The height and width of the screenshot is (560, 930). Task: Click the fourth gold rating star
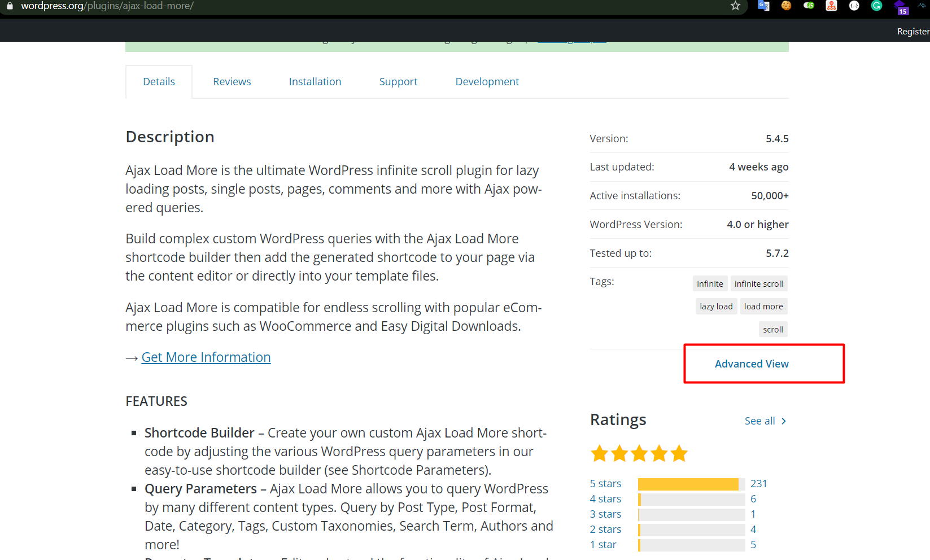pos(659,453)
